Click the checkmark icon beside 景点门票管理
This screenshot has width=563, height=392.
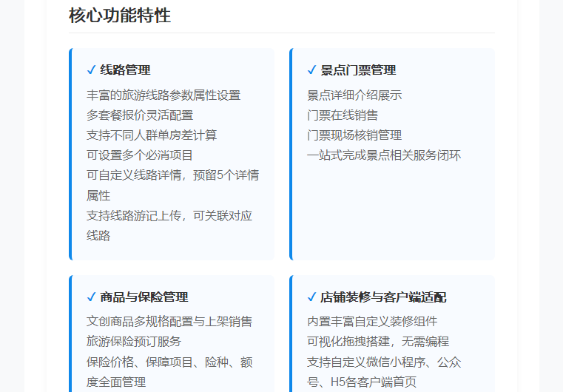coord(311,70)
